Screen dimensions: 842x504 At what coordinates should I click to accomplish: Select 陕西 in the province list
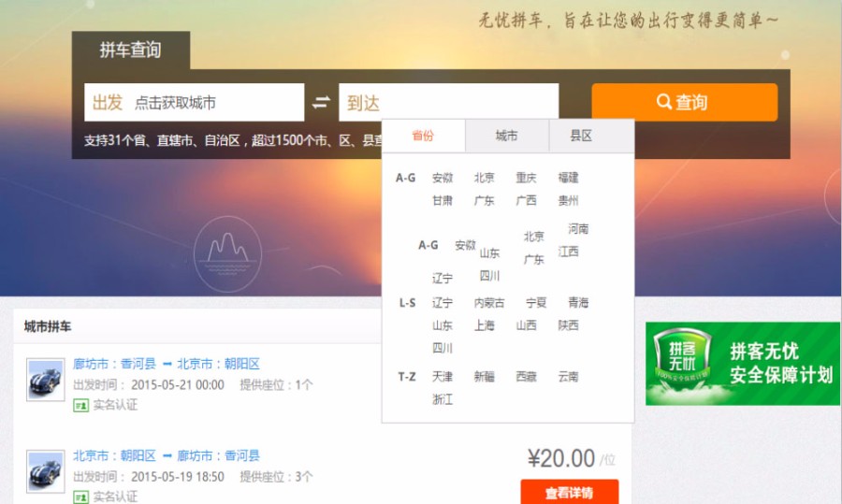tap(568, 325)
